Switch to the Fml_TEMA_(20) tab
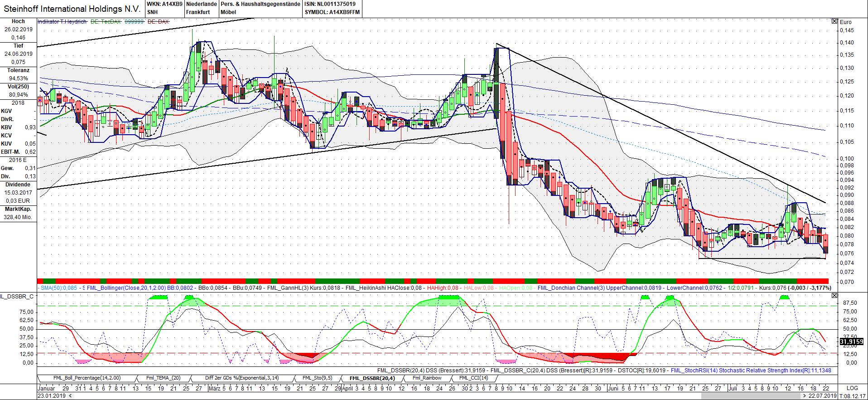 point(163,378)
